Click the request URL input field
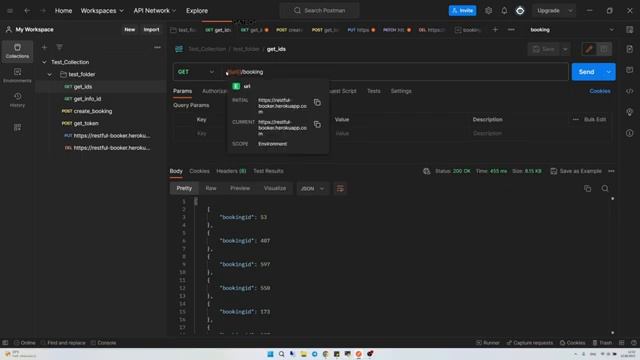Screen dimensions: 640x360 coord(394,72)
